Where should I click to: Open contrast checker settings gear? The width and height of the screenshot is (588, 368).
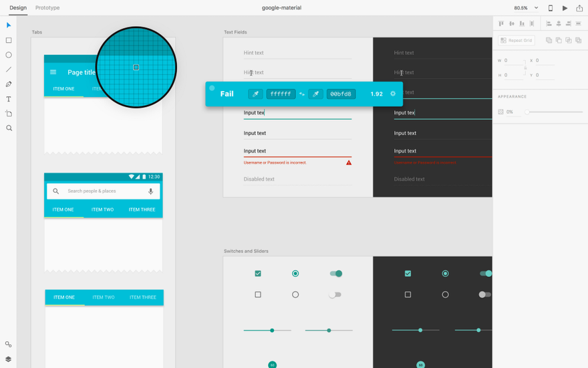[393, 94]
